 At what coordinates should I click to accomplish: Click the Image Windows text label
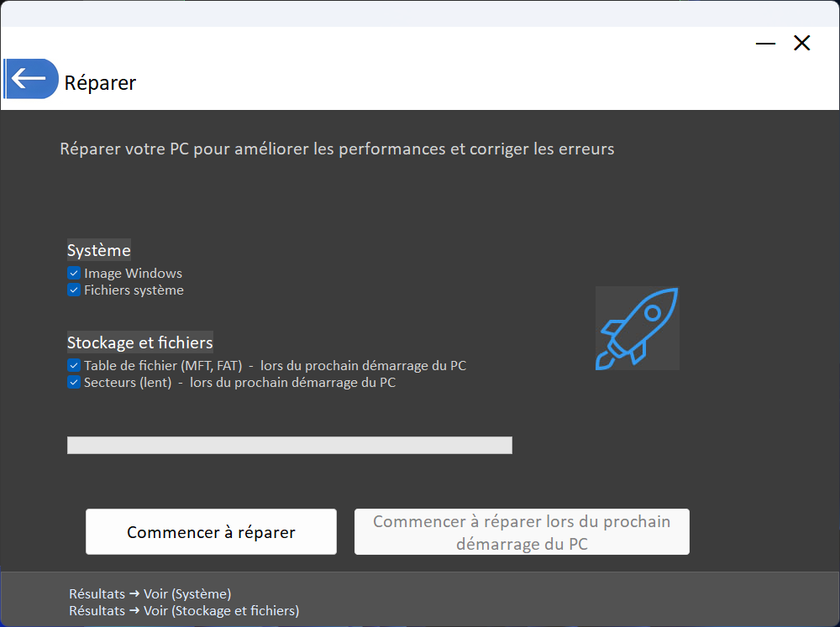[133, 273]
